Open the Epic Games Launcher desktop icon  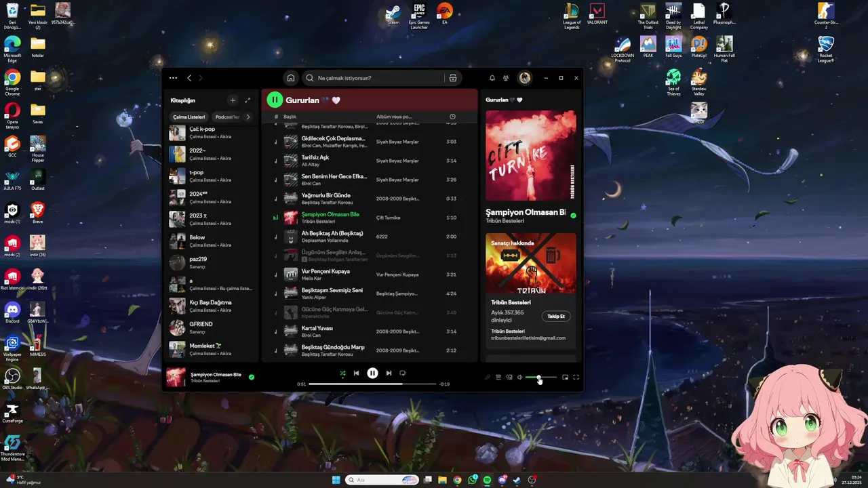(x=419, y=16)
